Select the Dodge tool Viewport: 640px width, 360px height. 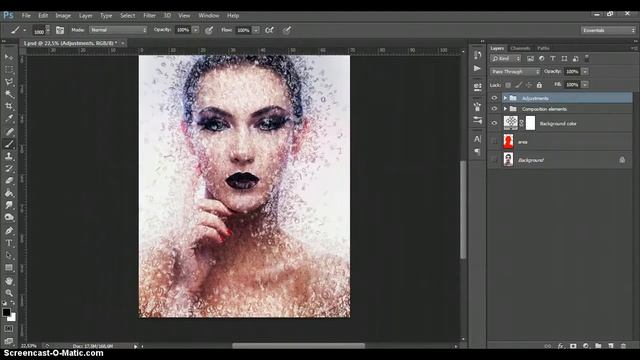(9, 218)
